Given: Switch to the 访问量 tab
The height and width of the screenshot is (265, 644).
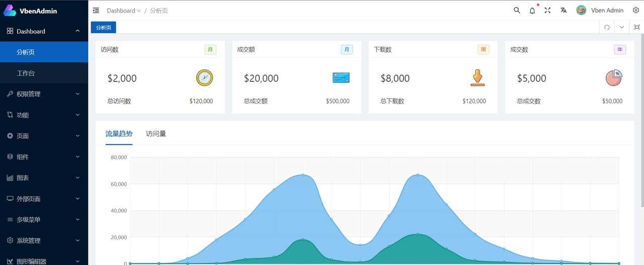Looking at the screenshot, I should point(156,134).
